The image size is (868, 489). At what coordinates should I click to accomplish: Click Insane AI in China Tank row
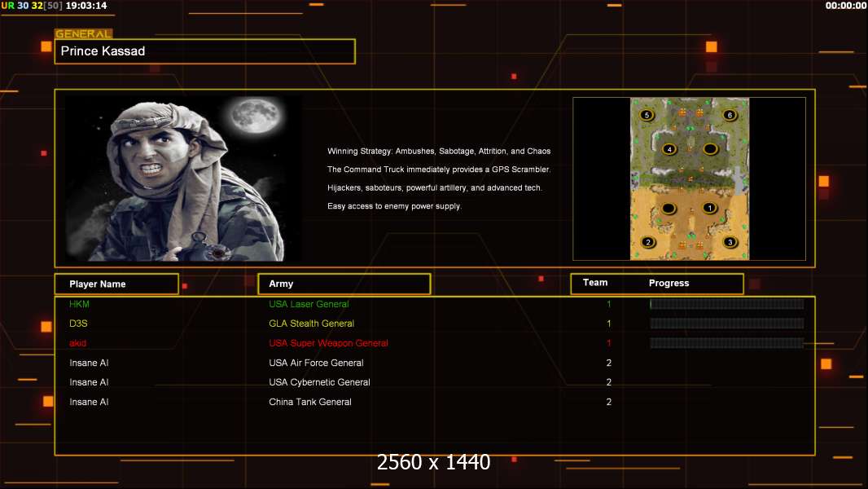click(89, 402)
